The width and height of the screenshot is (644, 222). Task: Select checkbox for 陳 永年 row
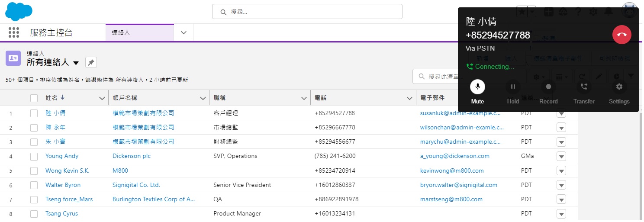34,128
